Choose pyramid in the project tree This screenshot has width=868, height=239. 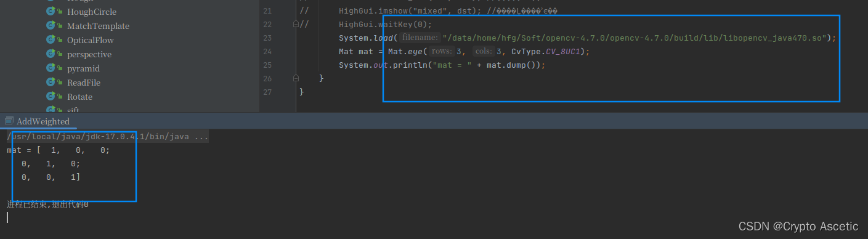click(x=83, y=68)
